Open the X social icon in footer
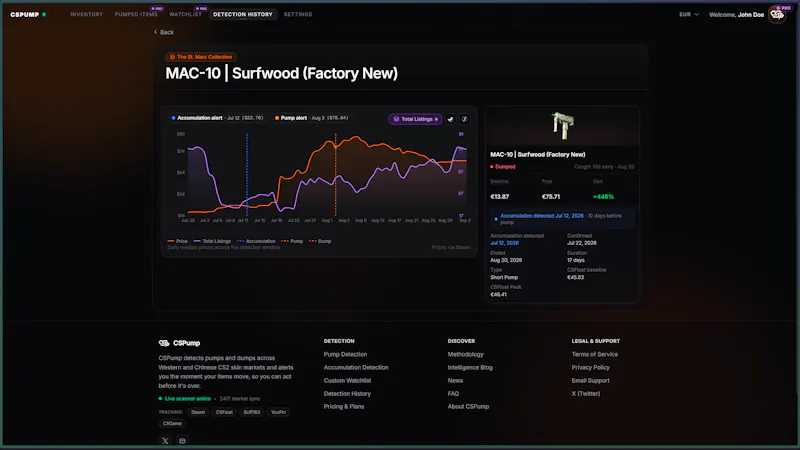 [x=165, y=441]
